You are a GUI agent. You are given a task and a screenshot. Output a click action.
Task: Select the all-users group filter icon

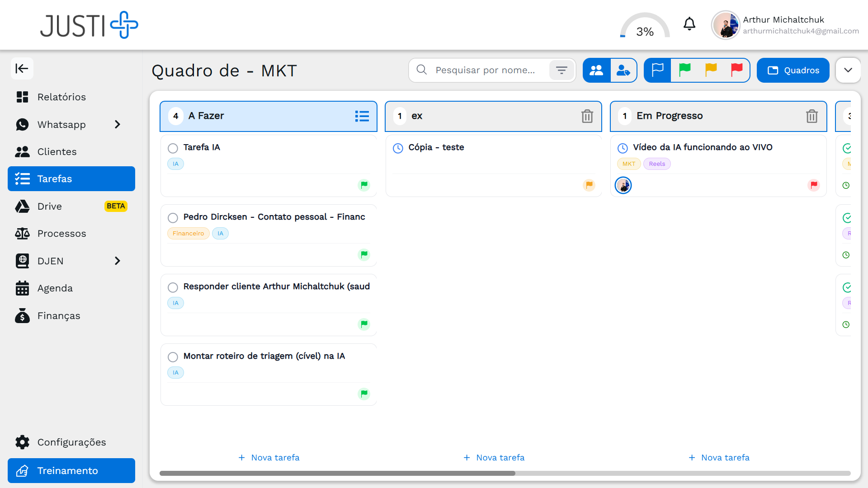(x=596, y=70)
